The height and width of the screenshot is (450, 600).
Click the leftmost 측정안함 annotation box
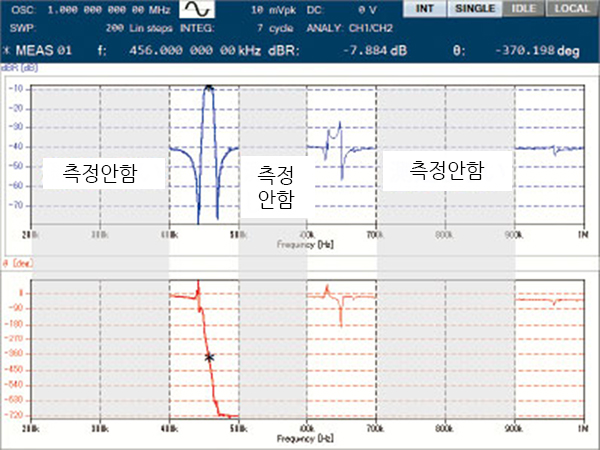click(x=104, y=173)
